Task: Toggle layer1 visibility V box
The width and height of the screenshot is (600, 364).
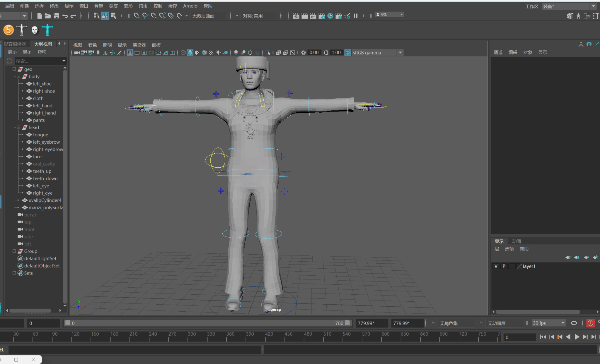Action: (496, 266)
